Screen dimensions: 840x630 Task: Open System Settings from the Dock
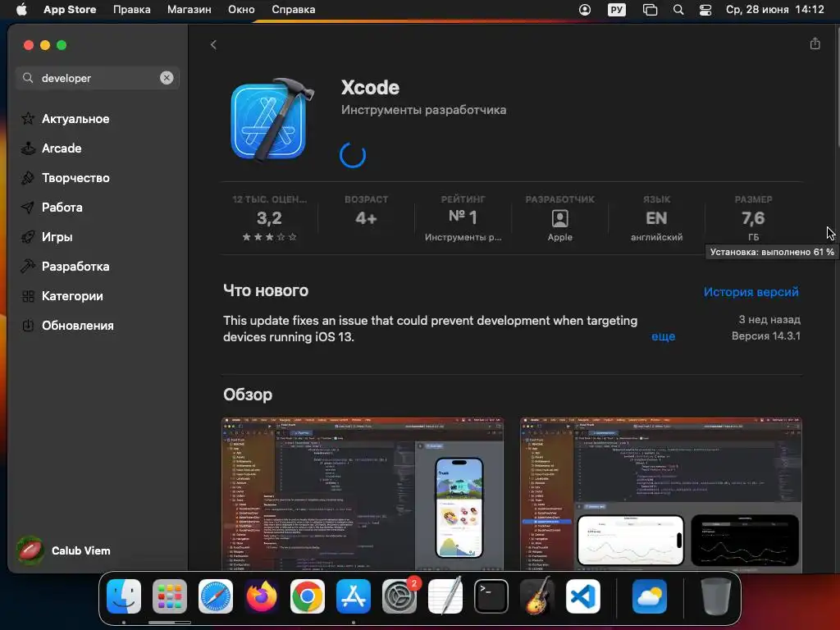tap(399, 596)
